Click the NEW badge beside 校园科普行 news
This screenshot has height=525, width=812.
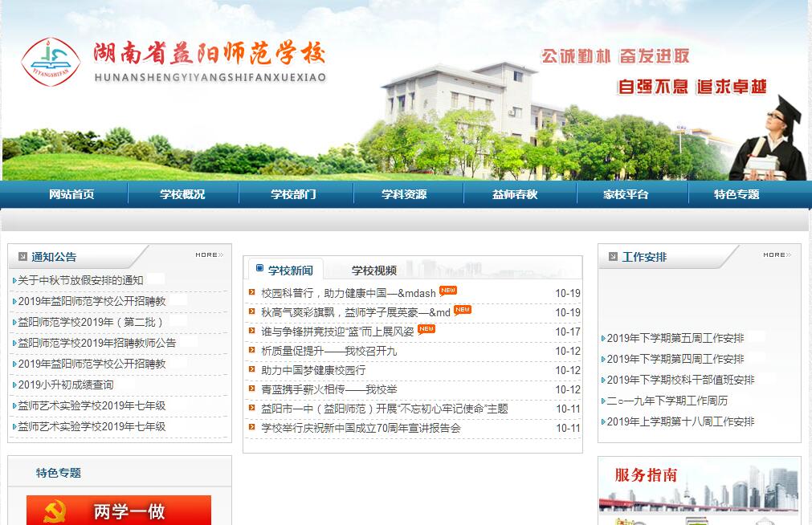448,291
